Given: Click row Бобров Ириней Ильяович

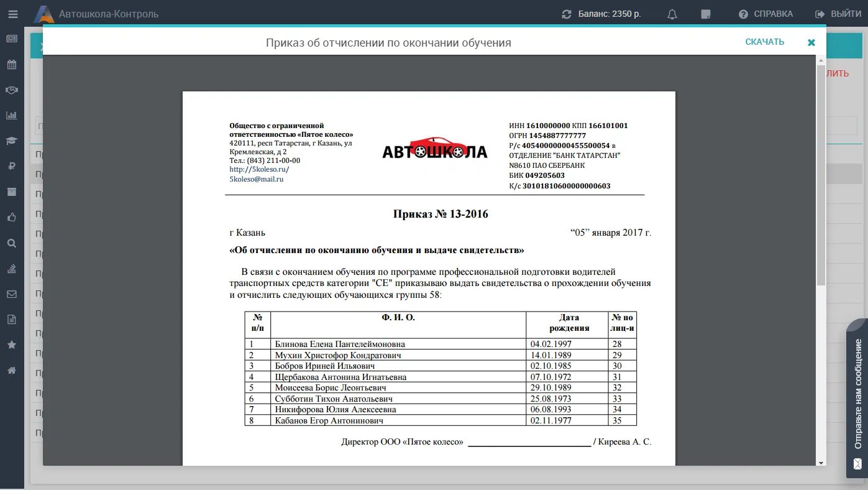Looking at the screenshot, I should point(441,366).
